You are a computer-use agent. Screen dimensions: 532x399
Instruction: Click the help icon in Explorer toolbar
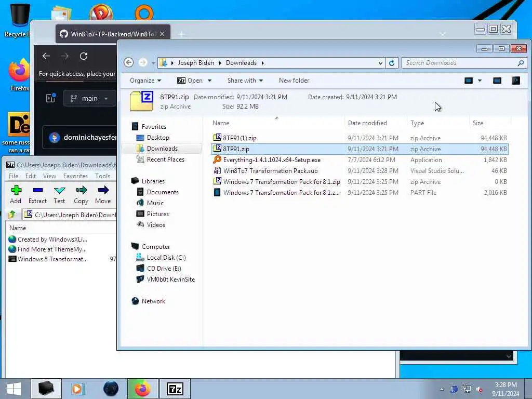pos(516,81)
